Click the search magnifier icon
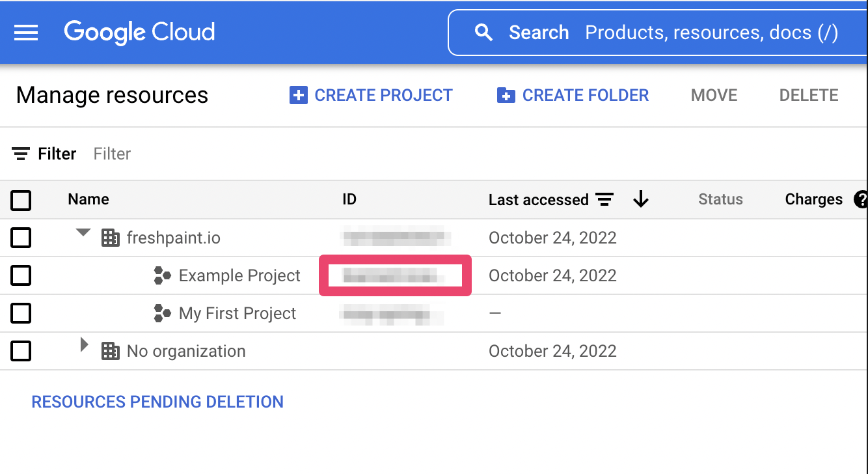This screenshot has width=868, height=474. (x=483, y=33)
